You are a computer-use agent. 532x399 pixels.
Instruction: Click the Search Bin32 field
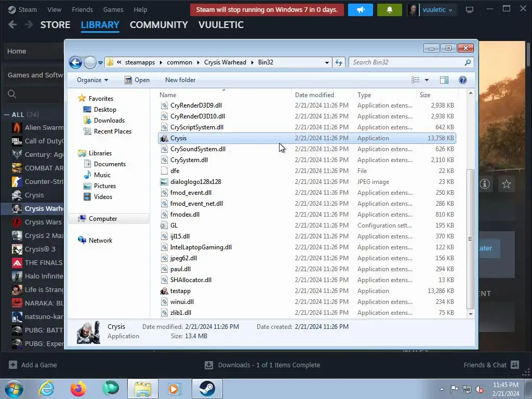coord(411,62)
